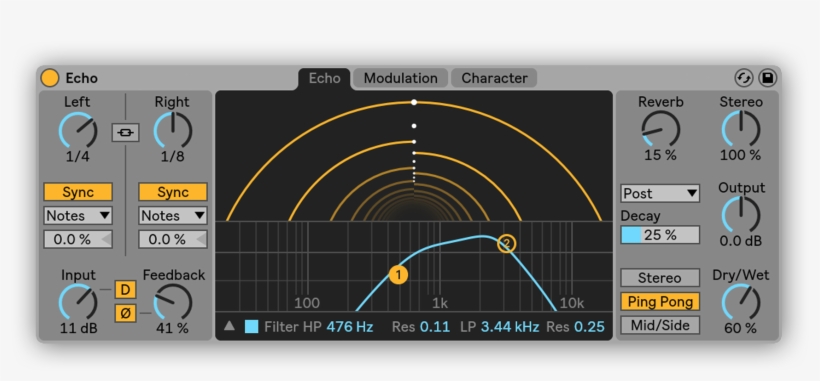Select Ping Pong channel mode
The image size is (820, 381).
(x=660, y=302)
